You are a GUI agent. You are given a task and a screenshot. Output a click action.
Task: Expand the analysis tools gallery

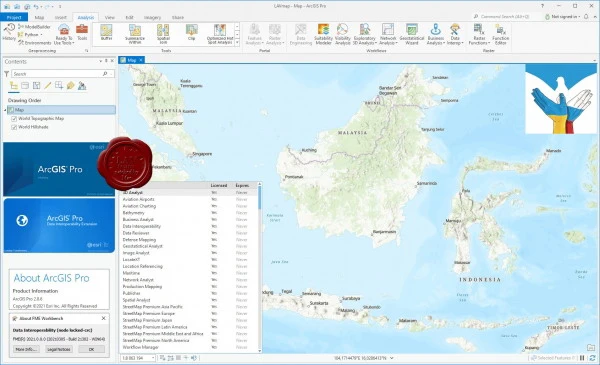pyautogui.click(x=237, y=42)
